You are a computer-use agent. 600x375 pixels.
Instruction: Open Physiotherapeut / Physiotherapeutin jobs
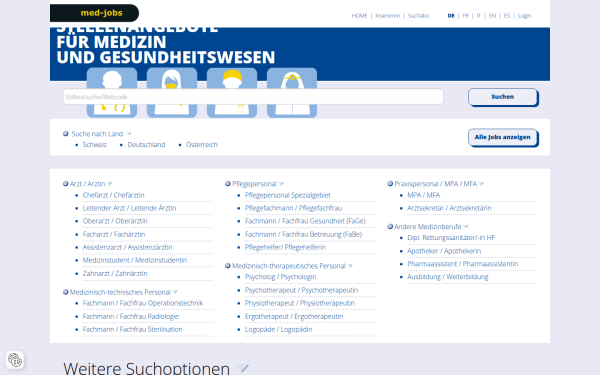[300, 303]
